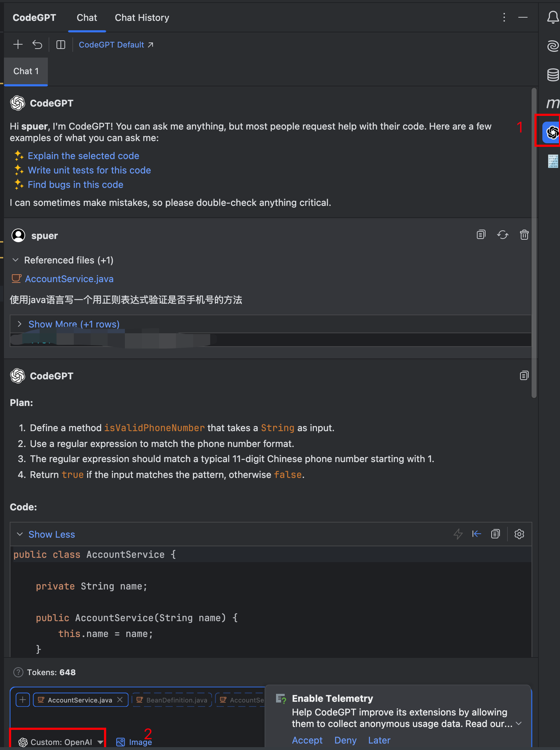Expand Show More (+1 rows)
This screenshot has height=750, width=560.
pyautogui.click(x=74, y=324)
